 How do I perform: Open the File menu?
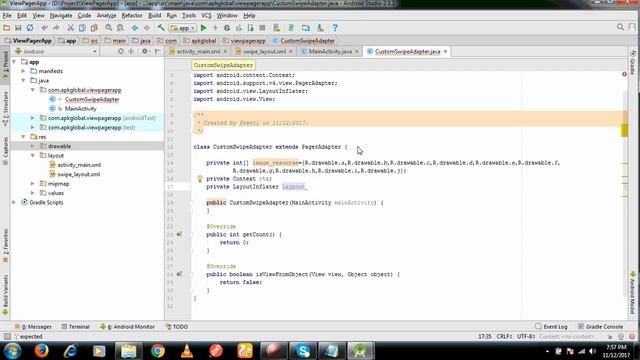tap(7, 16)
